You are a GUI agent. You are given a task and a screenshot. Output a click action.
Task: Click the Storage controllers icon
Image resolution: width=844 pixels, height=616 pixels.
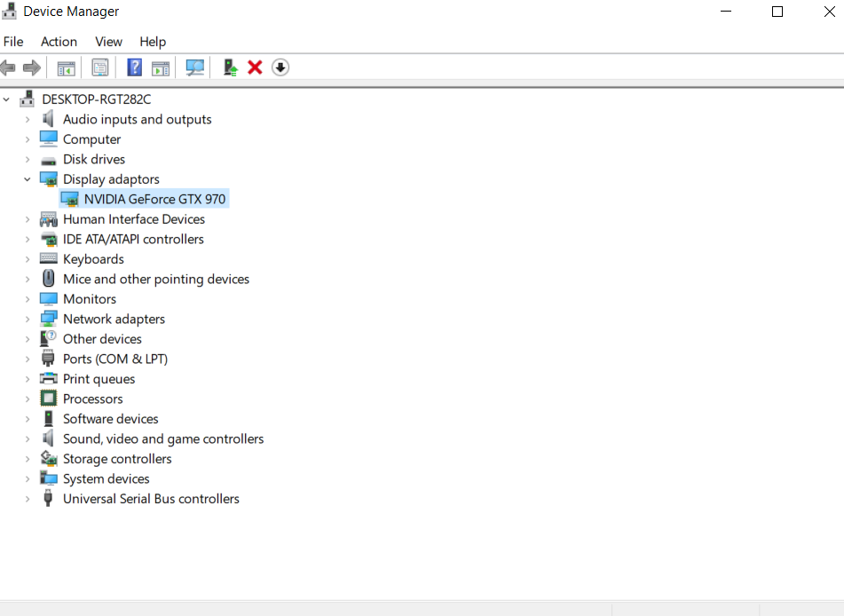pos(49,458)
